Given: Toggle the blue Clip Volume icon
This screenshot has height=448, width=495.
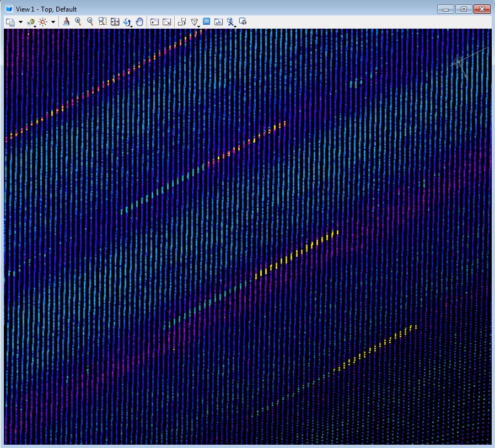Looking at the screenshot, I should 207,21.
